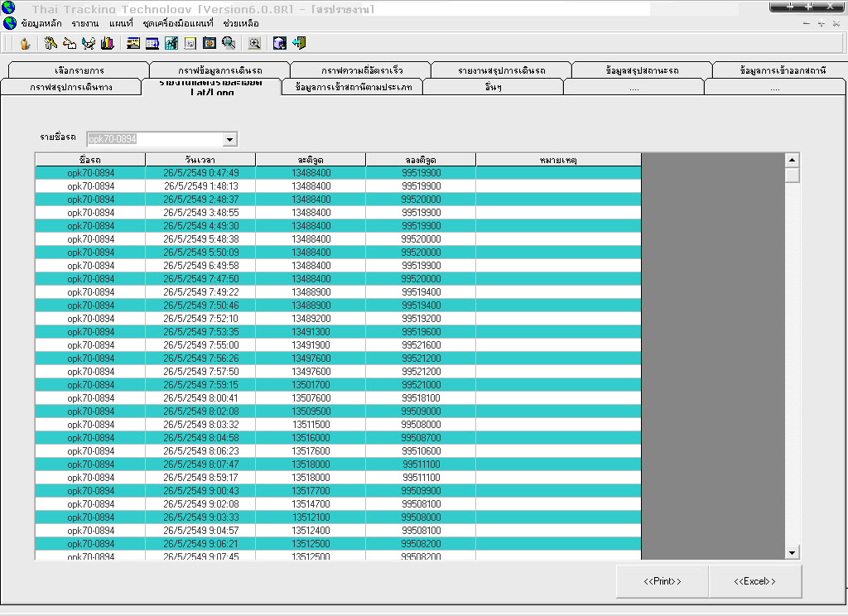Click the exit door toolbar icon
Image resolution: width=848 pixels, height=616 pixels.
pos(299,43)
